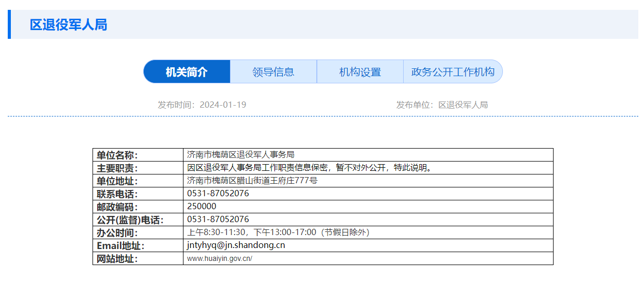Click 发布单位：区退役军人局 text
Viewport: 644px width, 292px height.
coord(442,105)
